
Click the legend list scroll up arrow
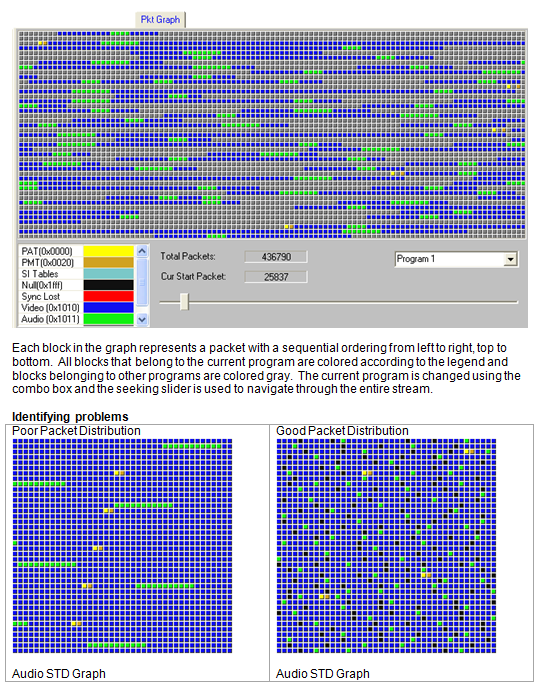coord(142,251)
